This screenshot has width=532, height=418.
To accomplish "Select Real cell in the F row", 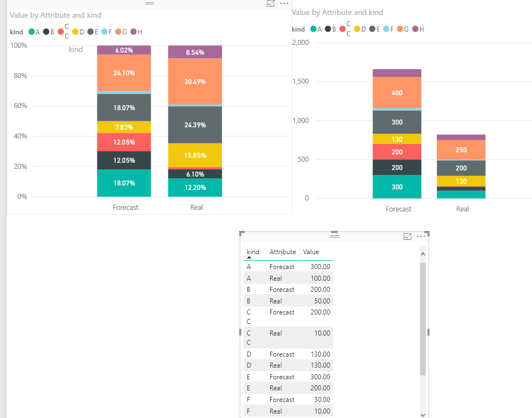I will point(276,411).
